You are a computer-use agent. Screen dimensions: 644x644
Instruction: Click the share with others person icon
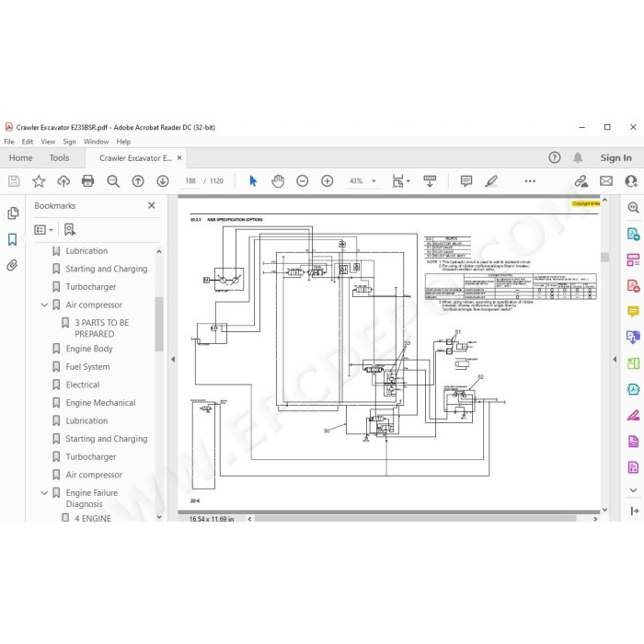click(631, 181)
